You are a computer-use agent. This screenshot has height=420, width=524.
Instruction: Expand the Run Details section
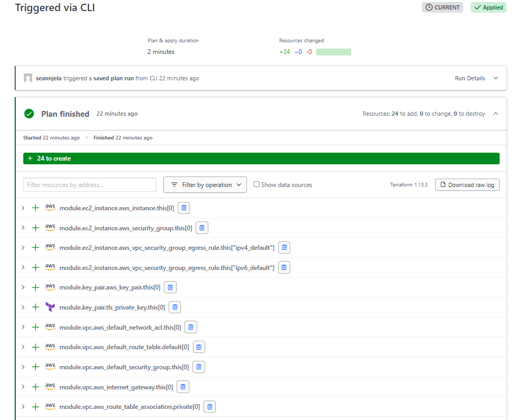pos(495,78)
